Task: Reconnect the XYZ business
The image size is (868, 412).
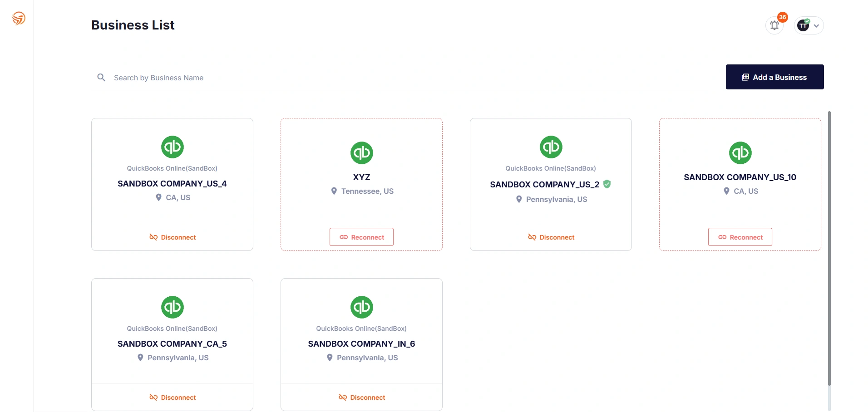Action: click(x=361, y=237)
